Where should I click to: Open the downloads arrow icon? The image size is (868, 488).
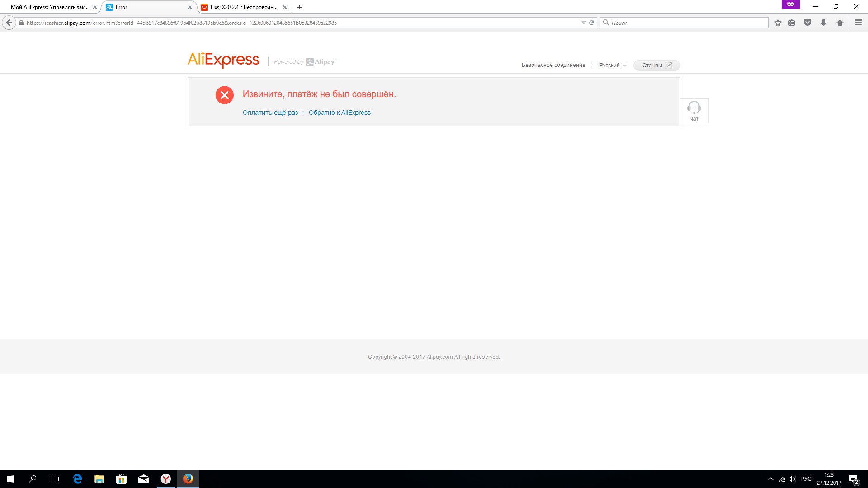(824, 23)
